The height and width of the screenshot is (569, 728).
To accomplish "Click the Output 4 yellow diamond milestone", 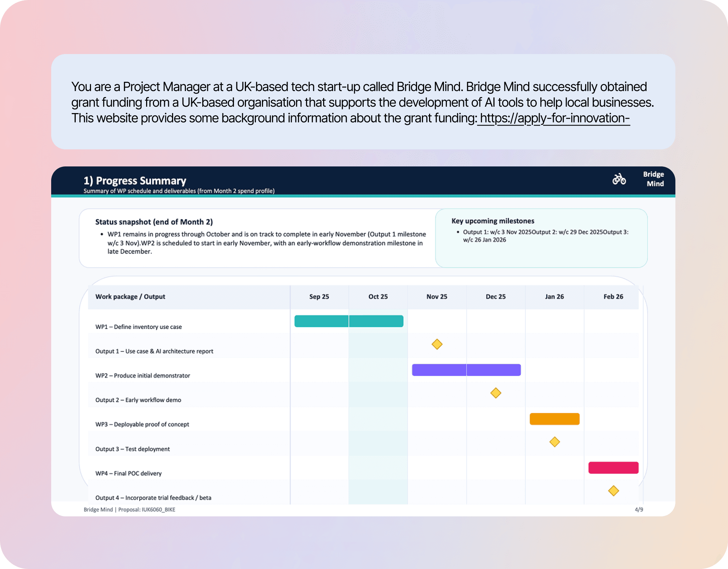I will tap(614, 491).
